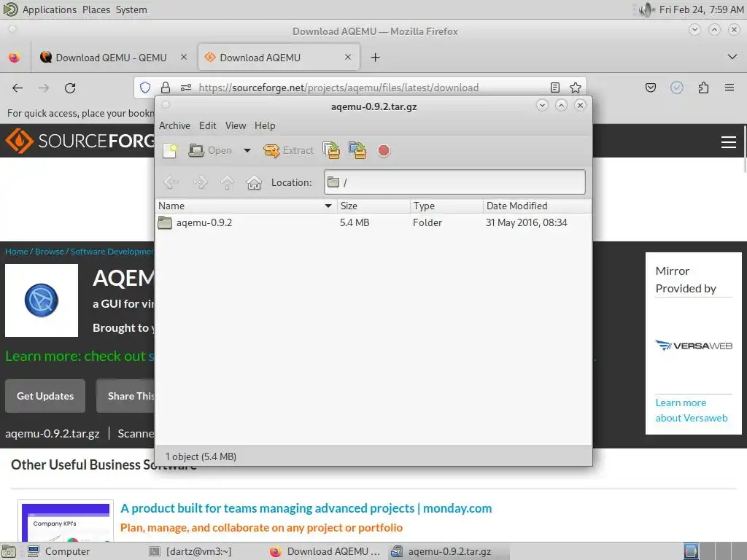
Task: Open the monday.com advanced projects ad link
Action: (306, 508)
